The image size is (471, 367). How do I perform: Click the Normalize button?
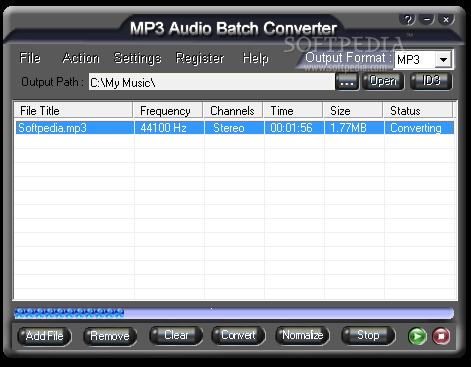click(302, 335)
